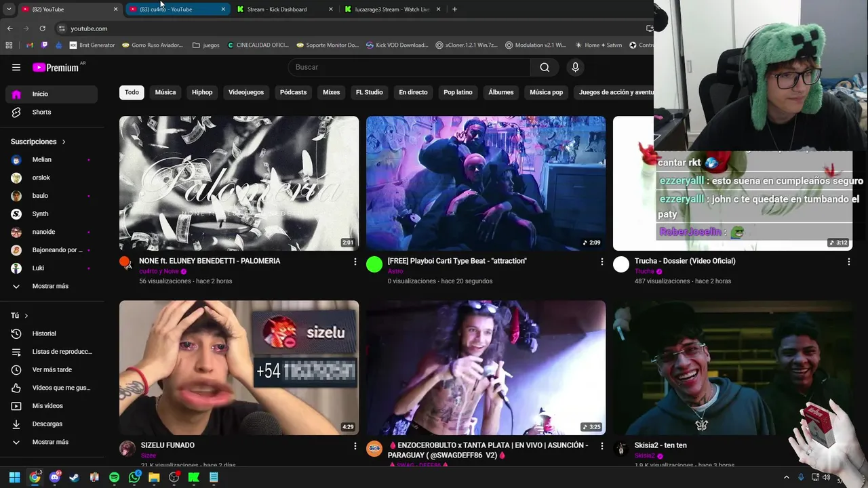Click the search magnifier button

(545, 67)
